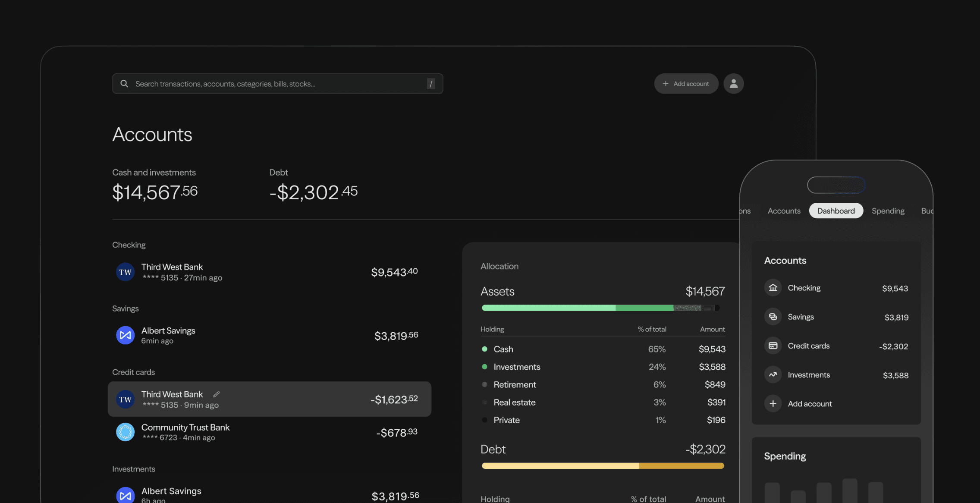Click the Savings coins icon
The height and width of the screenshot is (503, 980).
[x=773, y=317]
